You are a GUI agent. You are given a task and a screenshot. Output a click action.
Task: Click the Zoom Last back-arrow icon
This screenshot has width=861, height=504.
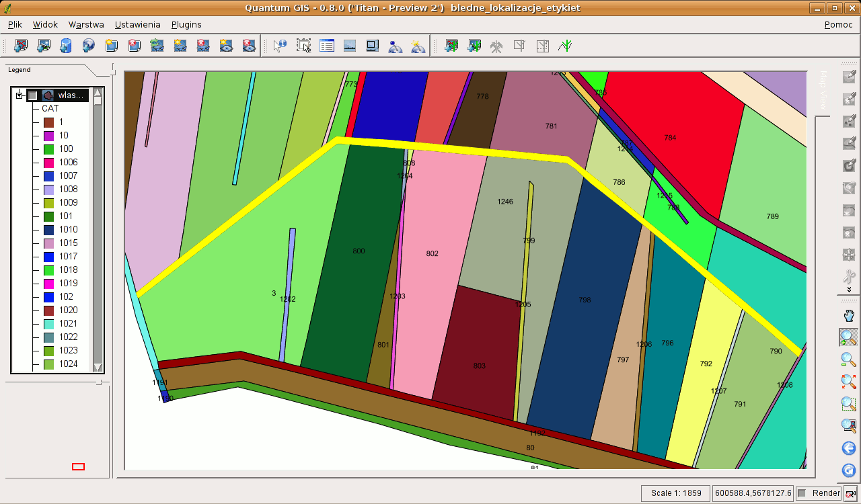coord(849,448)
